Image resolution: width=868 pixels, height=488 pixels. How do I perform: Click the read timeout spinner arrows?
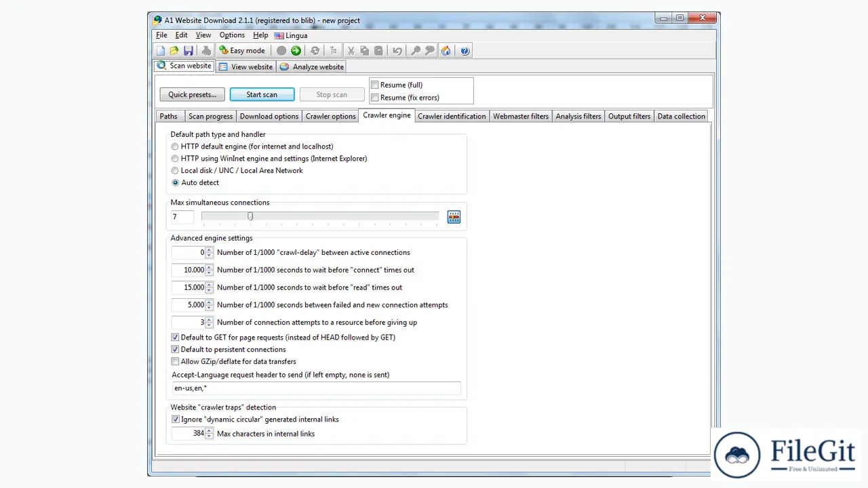point(209,287)
